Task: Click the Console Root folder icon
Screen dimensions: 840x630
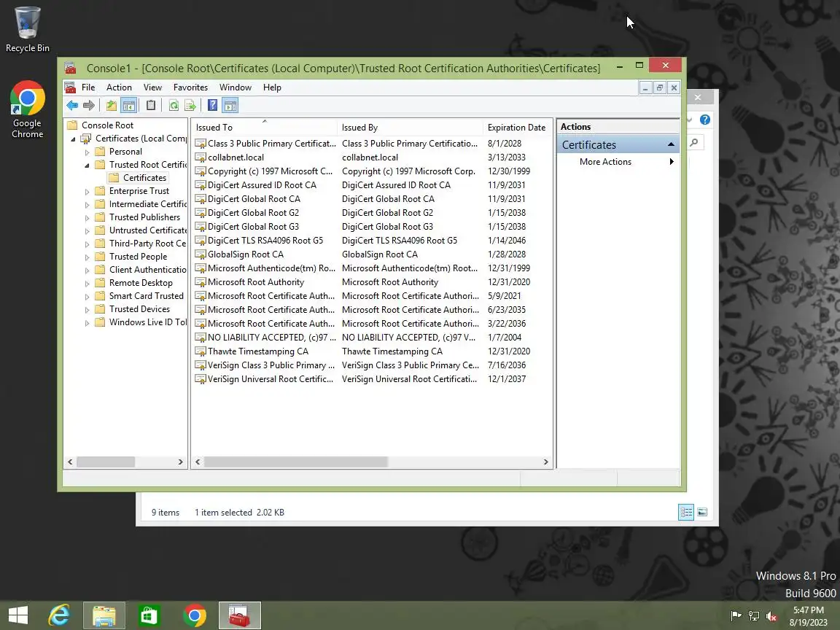Action: 72,125
